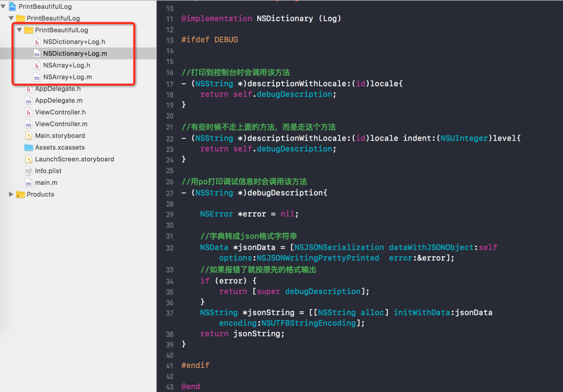This screenshot has width=563, height=392.
Task: Click the #ifdef DEBUG directive
Action: tap(209, 39)
